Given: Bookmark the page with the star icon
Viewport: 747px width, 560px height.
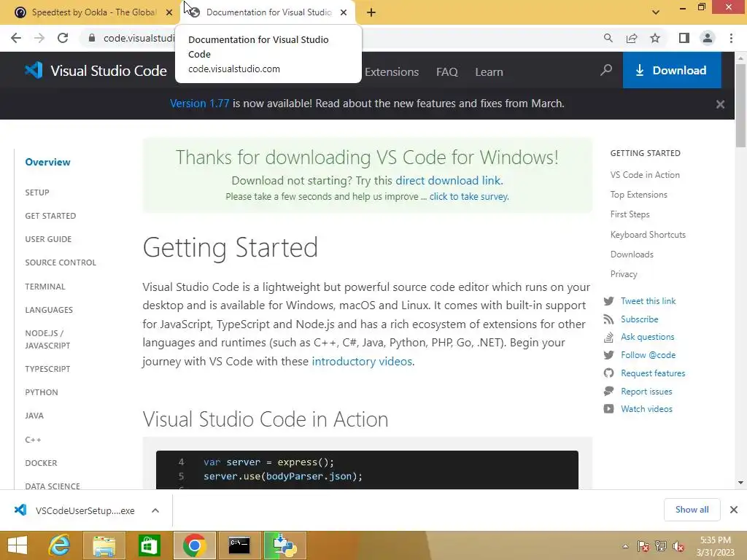Looking at the screenshot, I should (x=655, y=38).
